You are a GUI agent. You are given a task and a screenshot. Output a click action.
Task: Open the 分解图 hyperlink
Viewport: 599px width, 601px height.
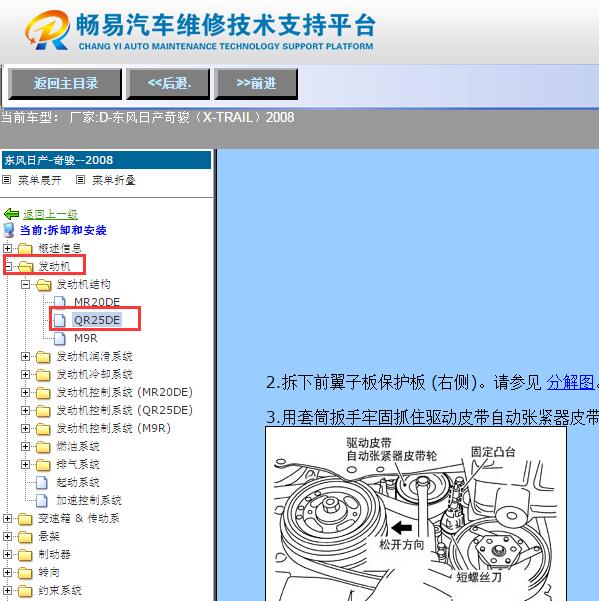point(570,382)
